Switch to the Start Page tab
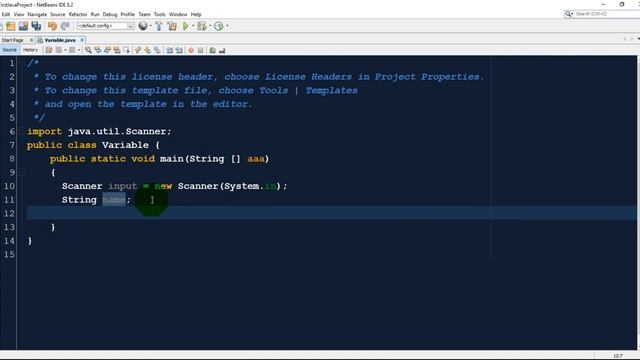The image size is (640, 360). 13,40
